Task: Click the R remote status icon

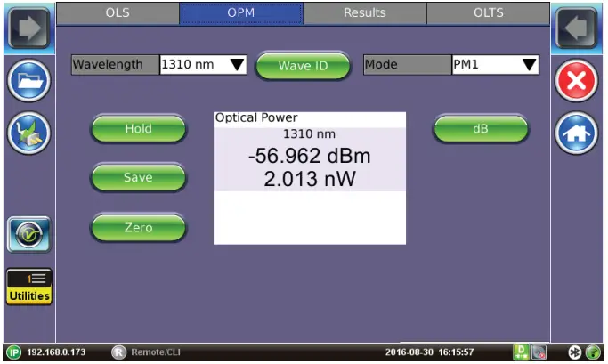Action: point(118,352)
